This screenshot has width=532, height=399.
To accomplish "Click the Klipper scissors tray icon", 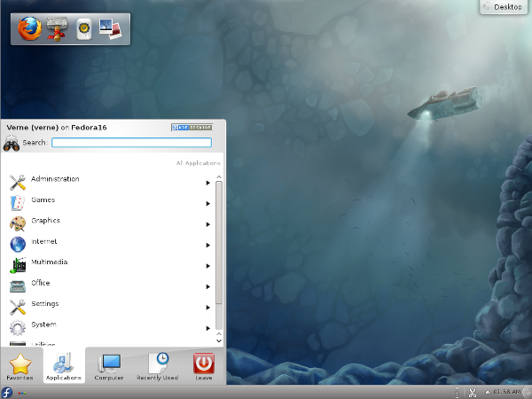I will (472, 393).
